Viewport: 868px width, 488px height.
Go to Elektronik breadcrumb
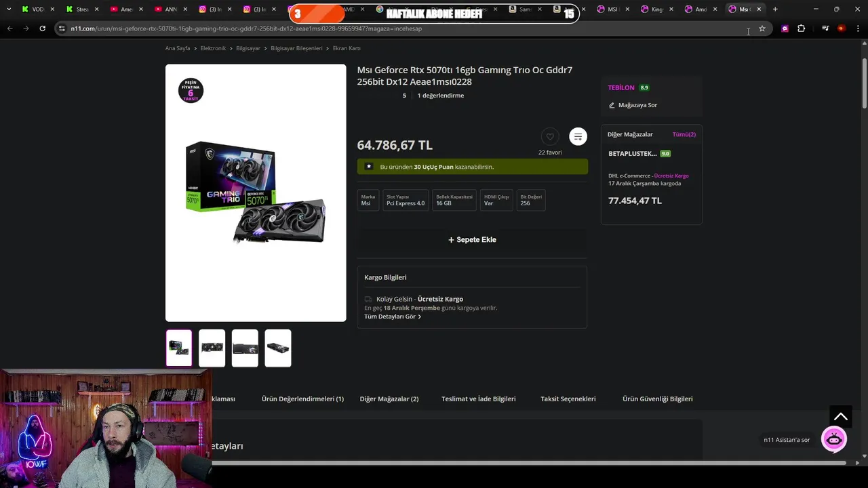tap(213, 48)
